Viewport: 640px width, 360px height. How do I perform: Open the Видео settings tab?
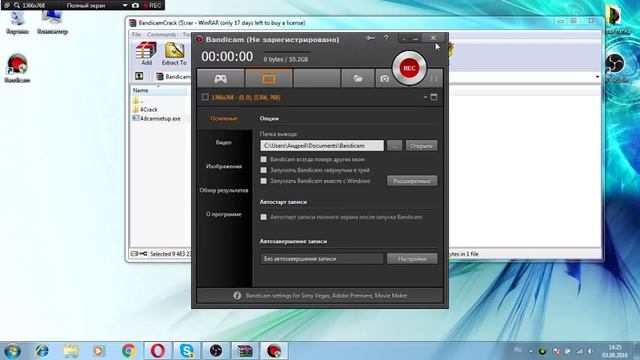pos(224,142)
